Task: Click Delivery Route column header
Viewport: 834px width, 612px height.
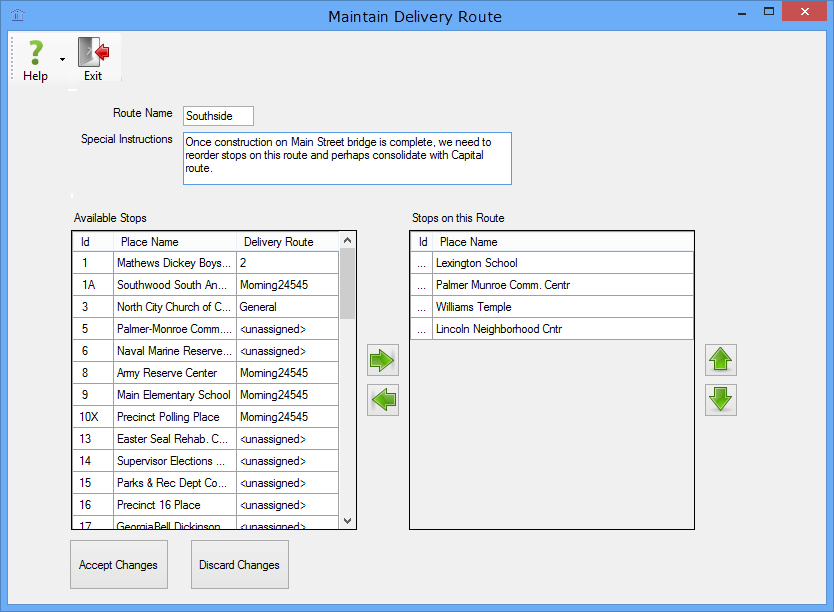Action: (287, 242)
